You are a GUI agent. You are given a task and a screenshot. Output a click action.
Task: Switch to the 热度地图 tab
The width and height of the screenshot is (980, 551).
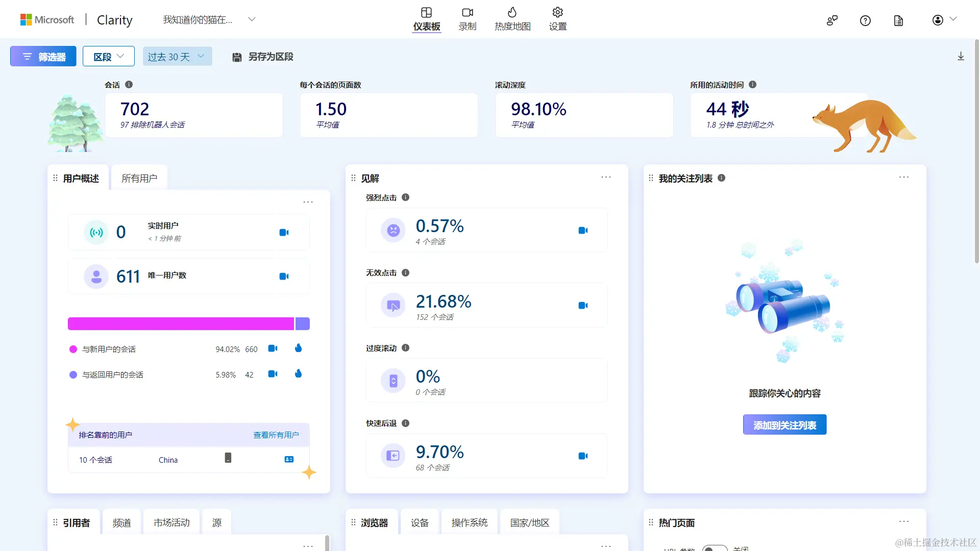(x=512, y=19)
